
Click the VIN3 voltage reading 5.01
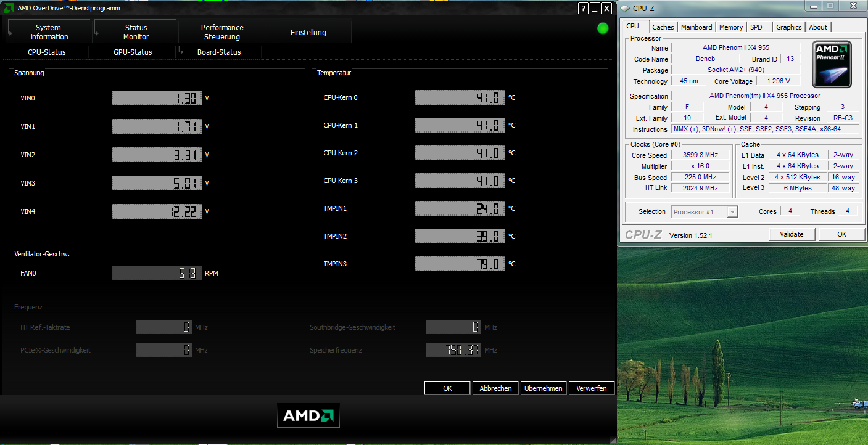click(157, 183)
